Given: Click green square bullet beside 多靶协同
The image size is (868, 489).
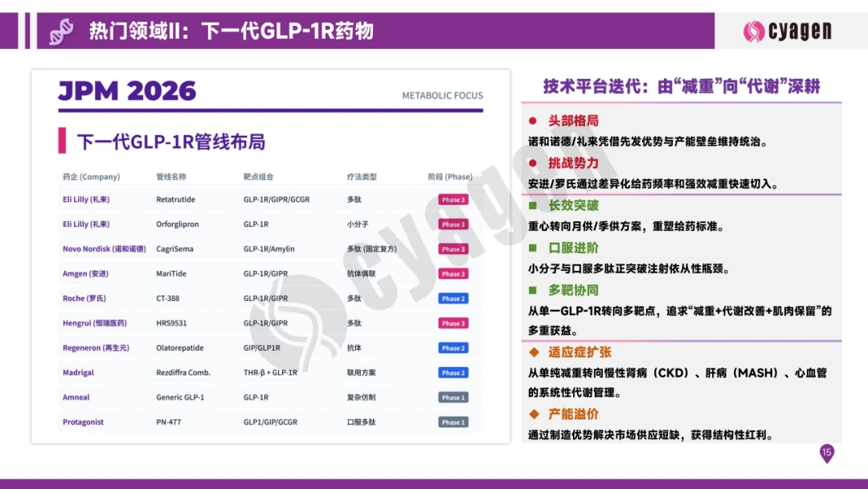Looking at the screenshot, I should (x=532, y=290).
